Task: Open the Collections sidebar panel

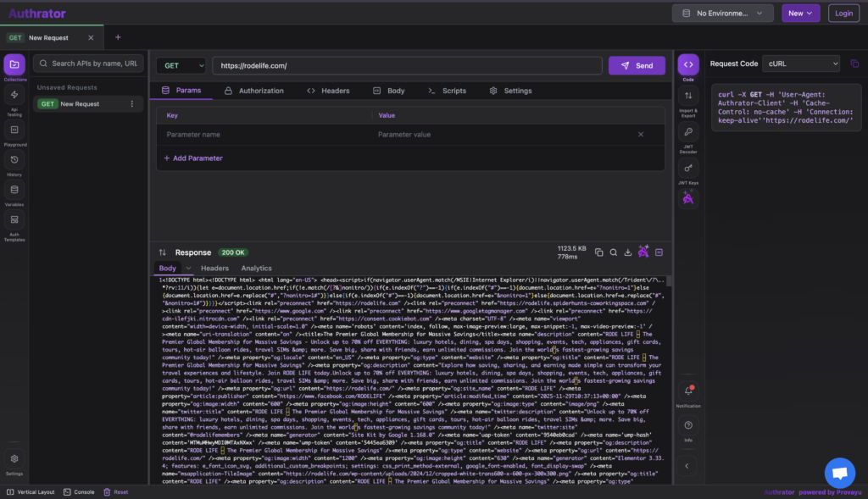Action: click(x=14, y=66)
